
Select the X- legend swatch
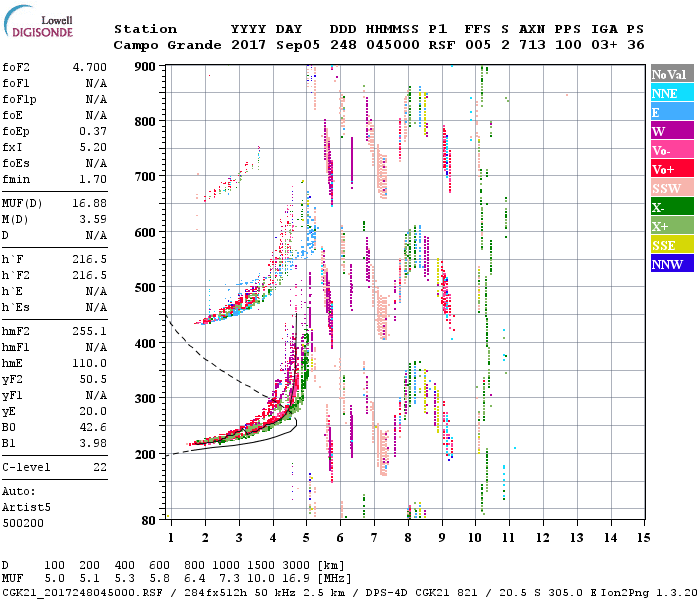coord(672,207)
